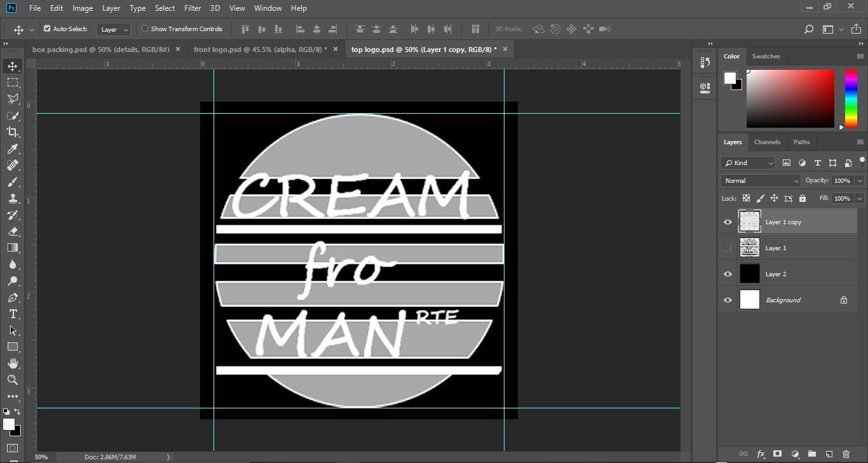
Task: Toggle Quick Mask mode
Action: coord(13,448)
